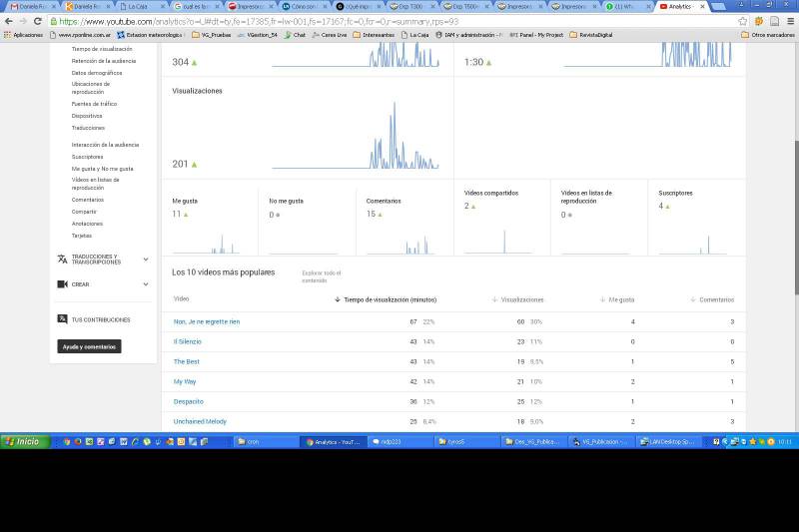Switch to the La Caja browser tab
Viewport: 799px width, 532px height.
click(x=142, y=7)
